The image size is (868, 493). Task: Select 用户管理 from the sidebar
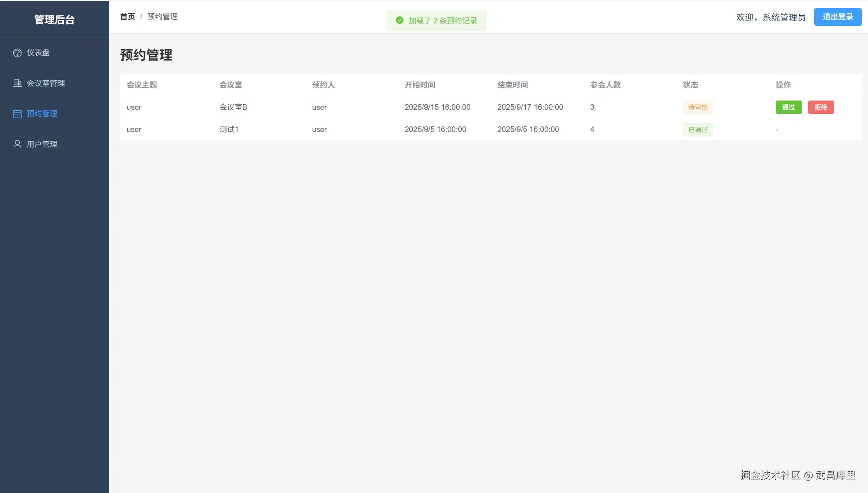(42, 144)
